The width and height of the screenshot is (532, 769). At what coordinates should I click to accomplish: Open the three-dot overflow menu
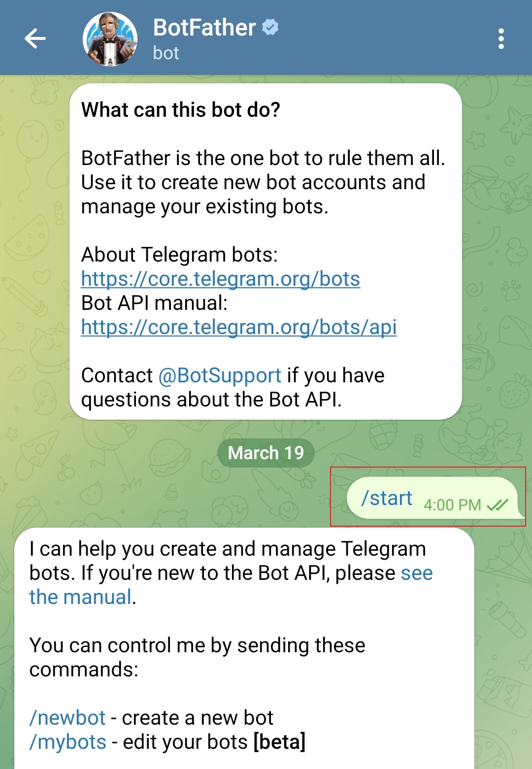501,38
